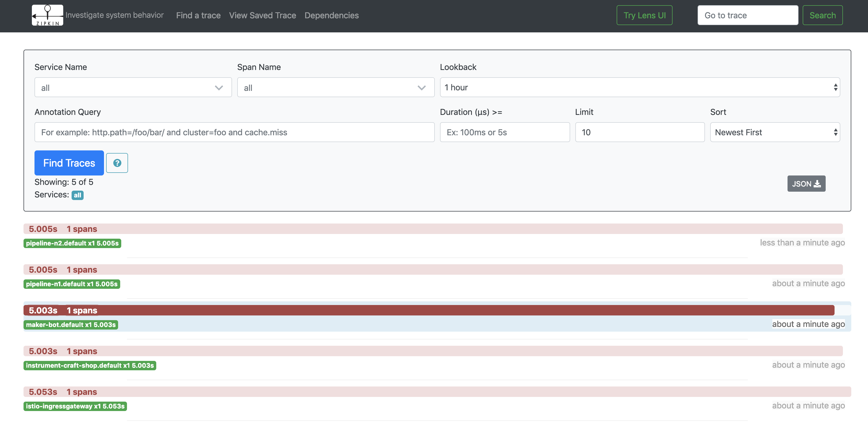Click the 'all' services badge
Viewport: 868px width, 434px height.
click(77, 195)
